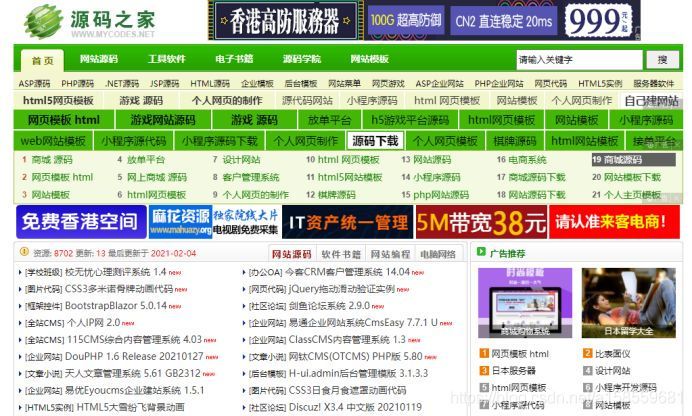
Task: Open ranked link 12 棋牌源码
Action: pos(337,195)
